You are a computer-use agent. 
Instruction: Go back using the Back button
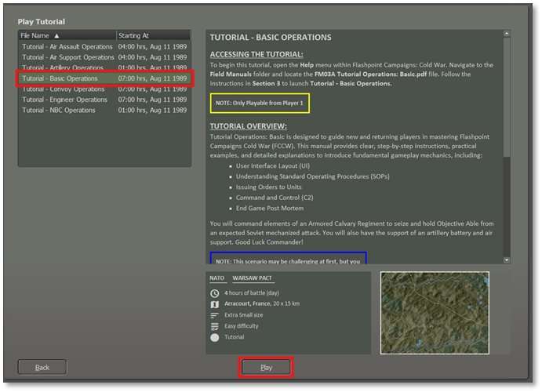coord(42,367)
